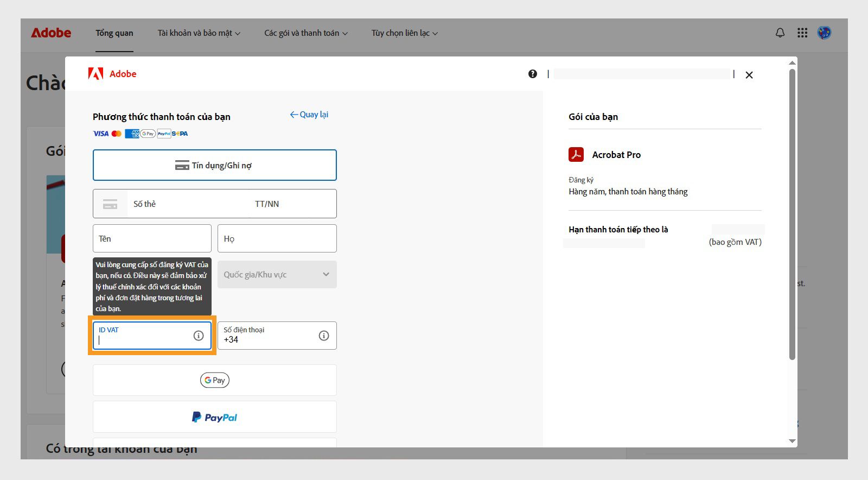Focus the TT/NN expiry field
The image size is (868, 480).
tap(292, 204)
